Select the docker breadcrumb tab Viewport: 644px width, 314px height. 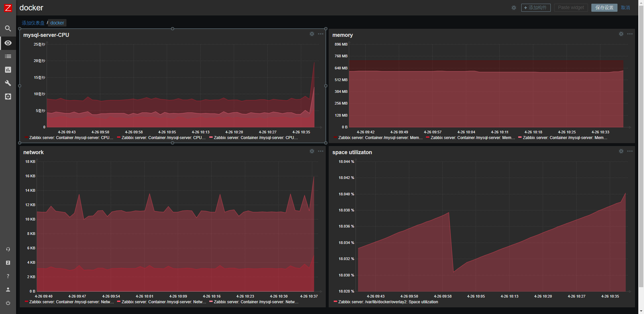(57, 23)
